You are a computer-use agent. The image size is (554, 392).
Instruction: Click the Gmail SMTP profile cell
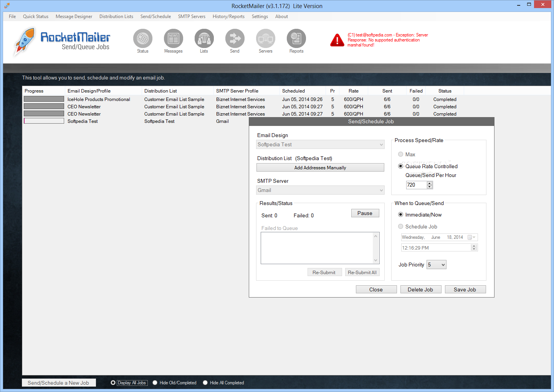point(222,121)
